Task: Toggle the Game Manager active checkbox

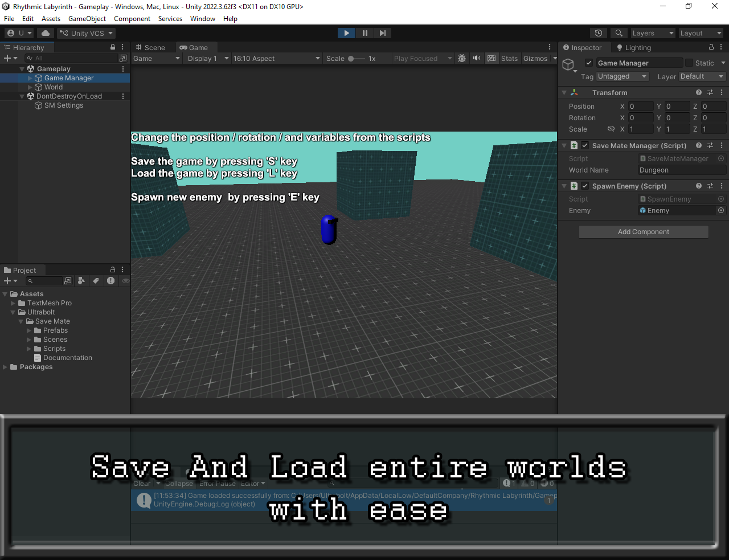Action: [589, 63]
